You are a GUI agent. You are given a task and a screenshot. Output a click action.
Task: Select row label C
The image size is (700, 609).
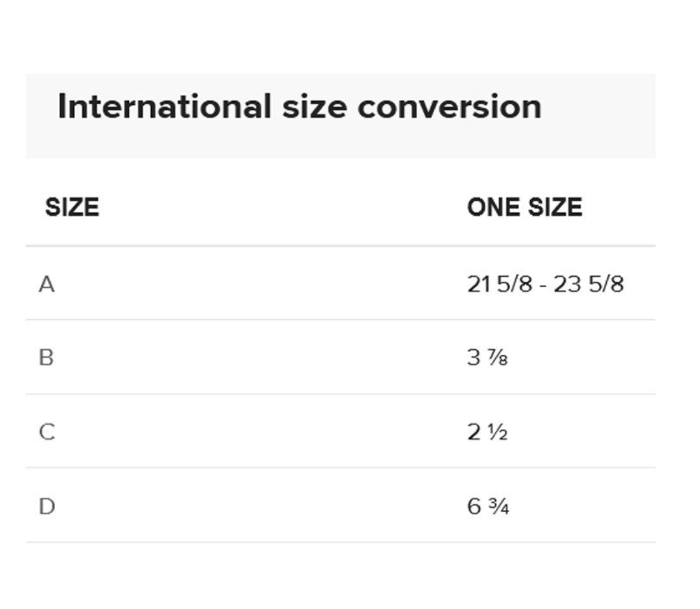click(x=47, y=431)
